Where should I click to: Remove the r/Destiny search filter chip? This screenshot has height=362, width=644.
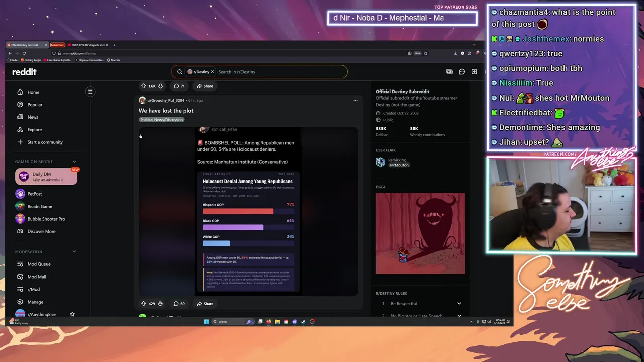[x=212, y=72]
